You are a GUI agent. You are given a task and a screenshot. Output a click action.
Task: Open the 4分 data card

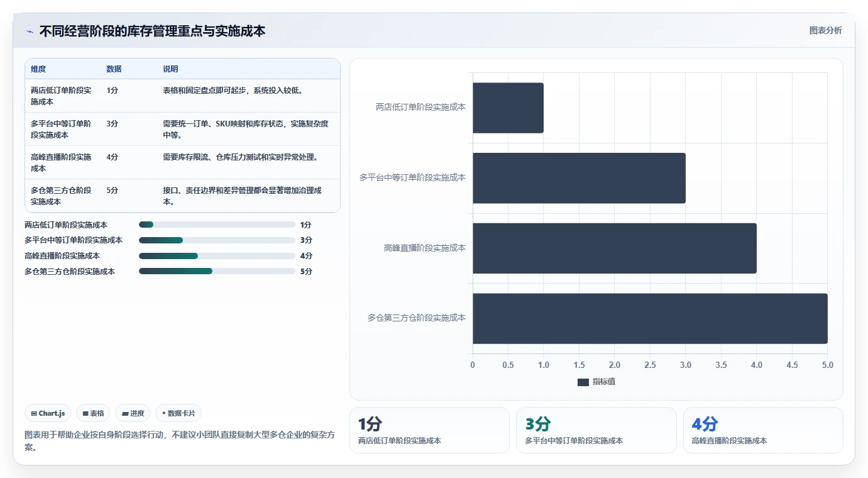(763, 430)
